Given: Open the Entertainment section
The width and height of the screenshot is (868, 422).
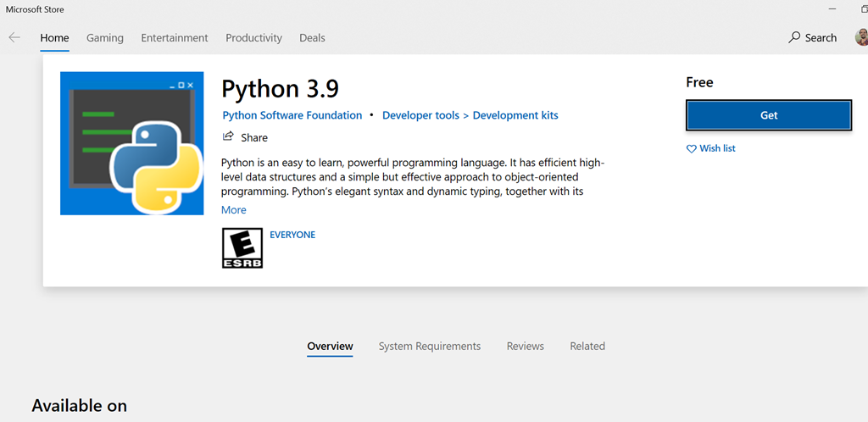Looking at the screenshot, I should pos(175,38).
